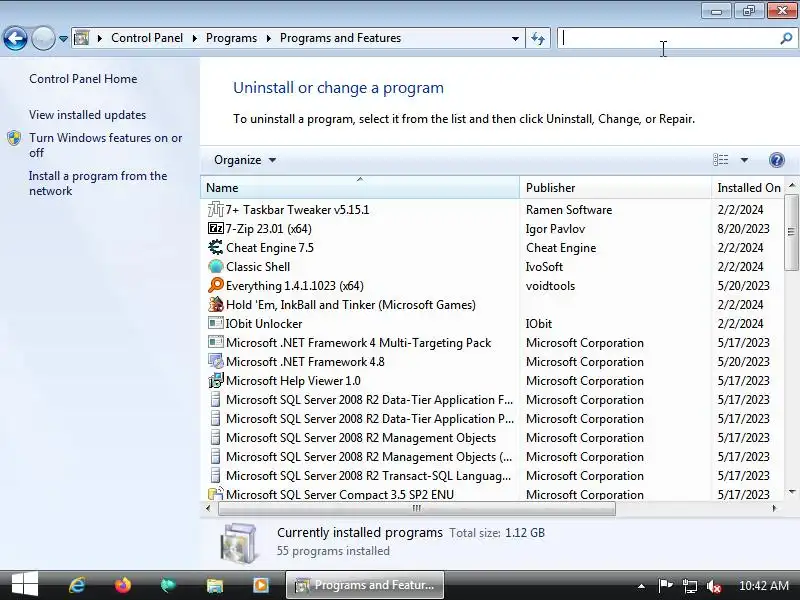Expand the view options dropdown arrow
Screen dimensions: 800x600
744,160
